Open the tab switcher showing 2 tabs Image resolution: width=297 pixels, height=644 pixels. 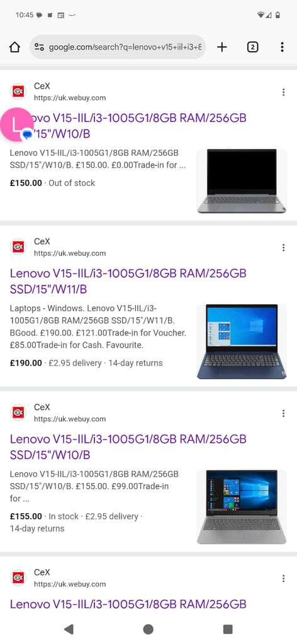click(x=252, y=47)
